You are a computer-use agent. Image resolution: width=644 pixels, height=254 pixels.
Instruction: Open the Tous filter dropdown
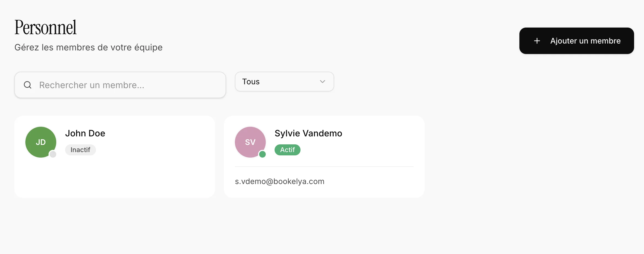284,82
